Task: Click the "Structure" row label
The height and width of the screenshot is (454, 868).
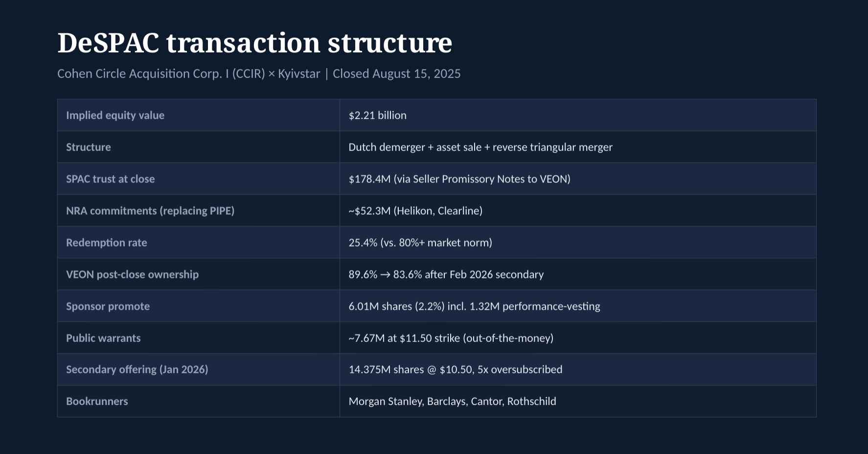Action: tap(89, 147)
